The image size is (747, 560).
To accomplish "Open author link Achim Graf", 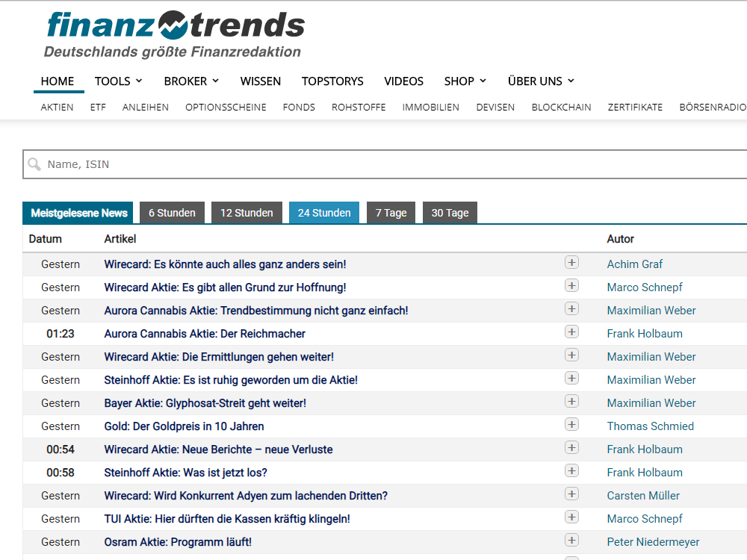I will click(634, 264).
